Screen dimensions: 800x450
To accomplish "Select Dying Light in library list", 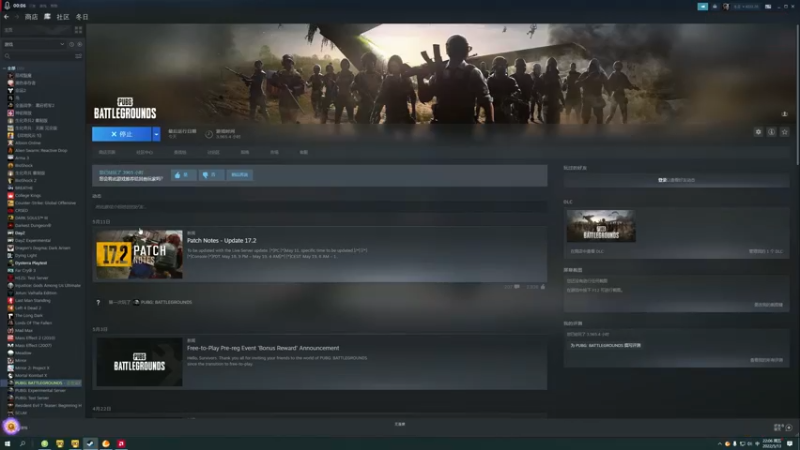I will 26,256.
